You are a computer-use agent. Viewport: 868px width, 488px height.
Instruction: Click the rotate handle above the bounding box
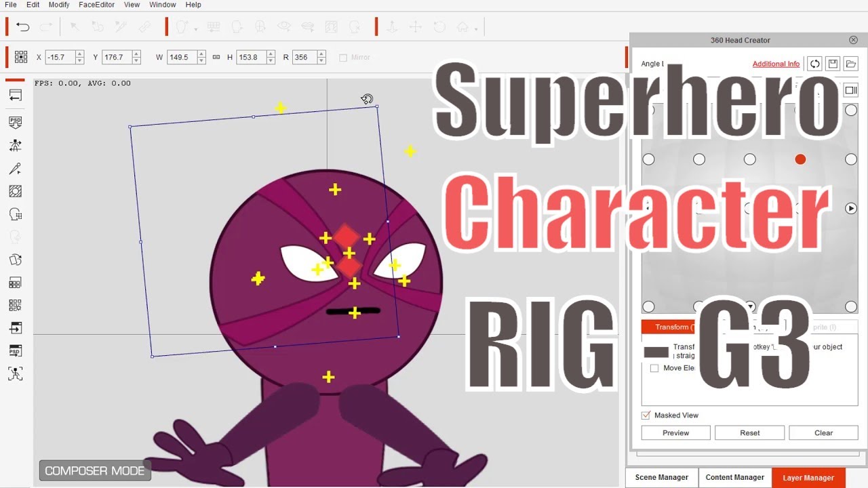point(367,100)
